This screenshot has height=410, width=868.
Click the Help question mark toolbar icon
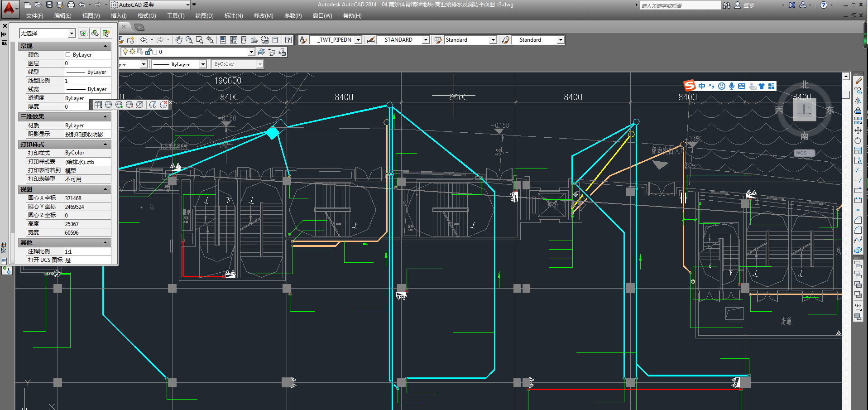point(288,40)
